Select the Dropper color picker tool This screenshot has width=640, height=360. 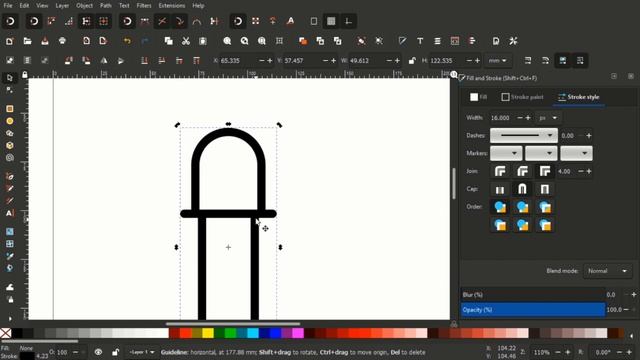pyautogui.click(x=10, y=256)
